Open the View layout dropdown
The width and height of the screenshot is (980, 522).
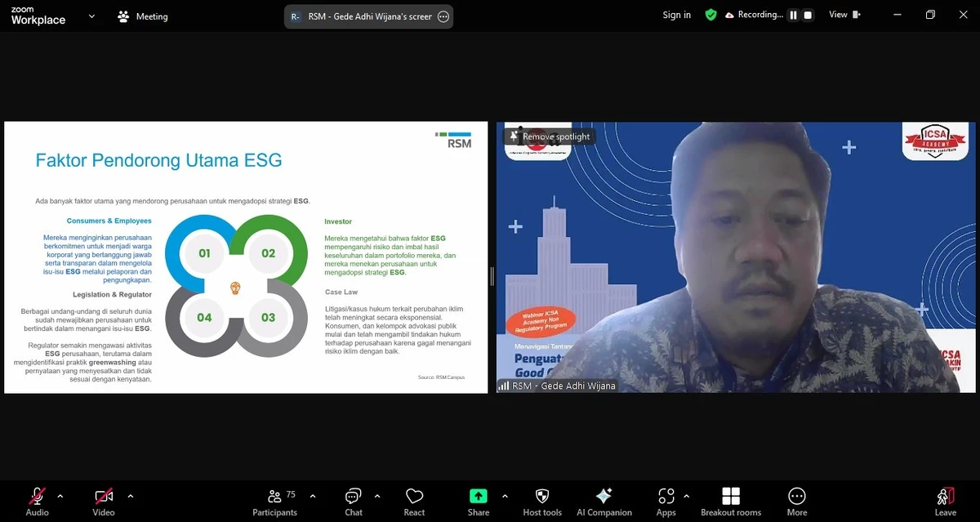[844, 14]
